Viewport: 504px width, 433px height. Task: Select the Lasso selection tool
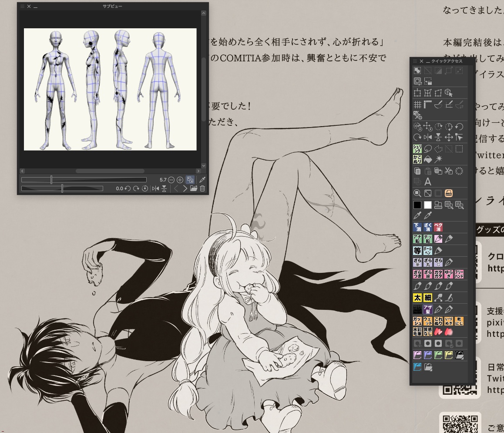pos(428,149)
